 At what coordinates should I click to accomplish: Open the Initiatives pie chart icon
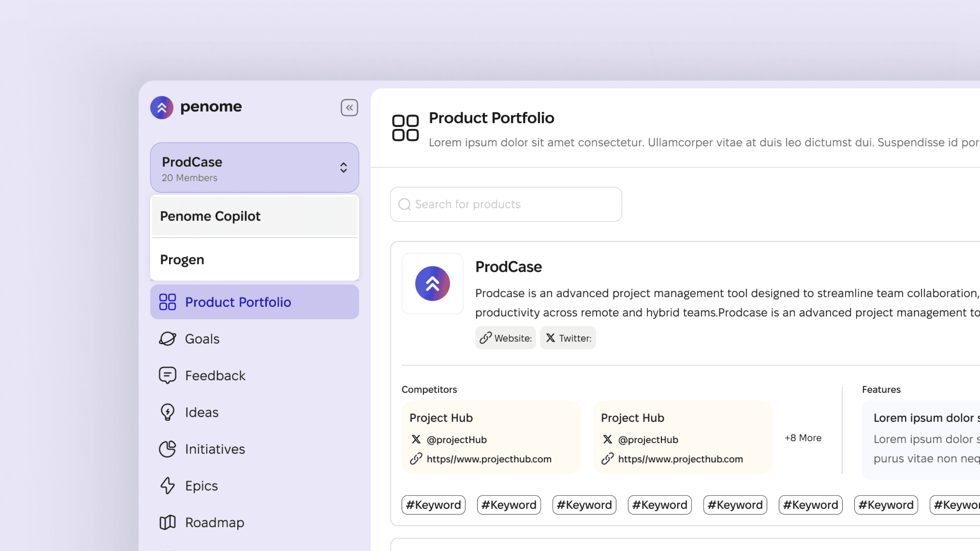point(167,449)
